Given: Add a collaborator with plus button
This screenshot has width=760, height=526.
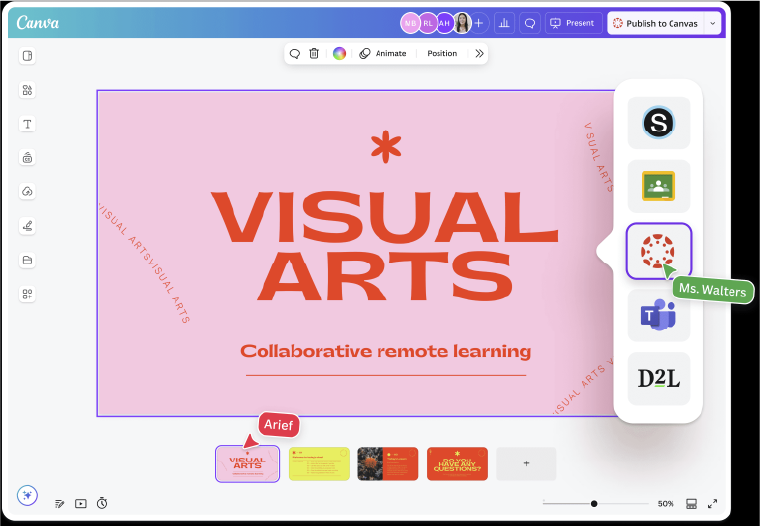Looking at the screenshot, I should point(479,23).
